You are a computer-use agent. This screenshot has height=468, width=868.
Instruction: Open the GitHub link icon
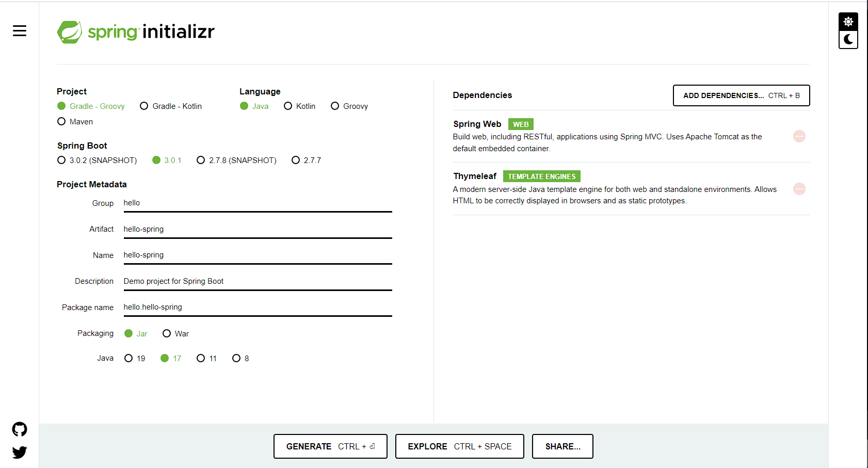(x=20, y=429)
